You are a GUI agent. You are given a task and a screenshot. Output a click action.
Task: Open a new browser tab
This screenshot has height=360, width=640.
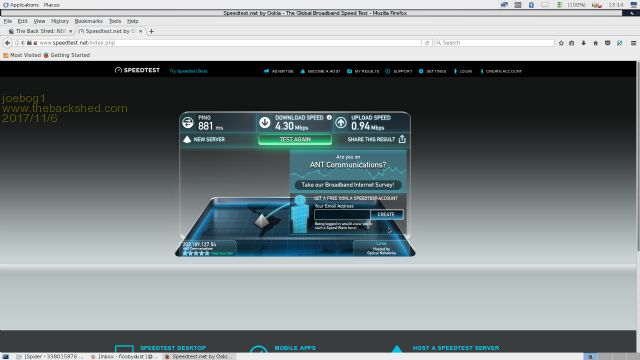[x=151, y=31]
